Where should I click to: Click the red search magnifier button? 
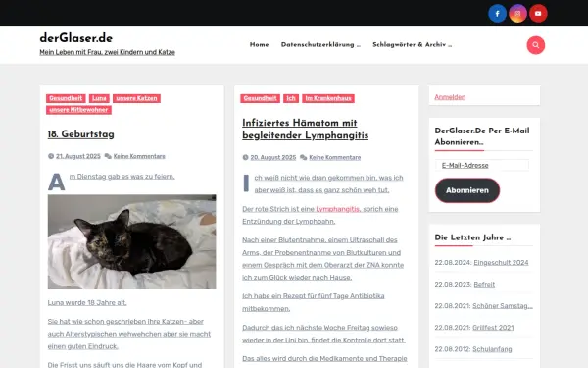pos(536,45)
